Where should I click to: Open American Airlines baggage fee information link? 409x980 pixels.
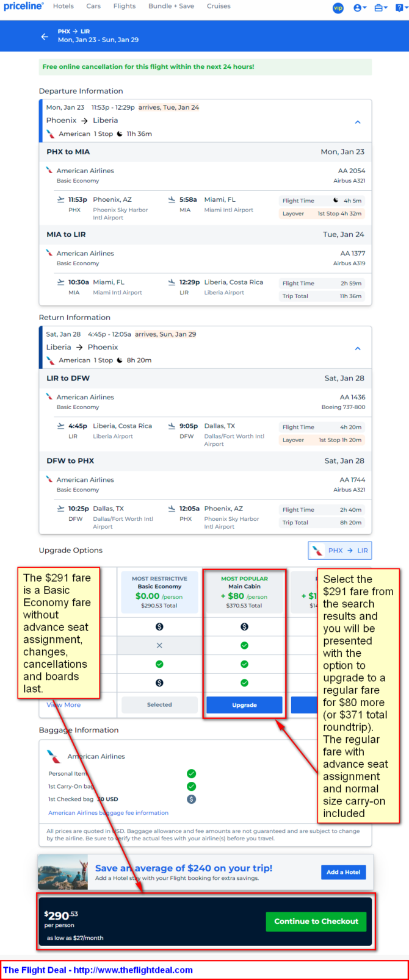[x=108, y=812]
